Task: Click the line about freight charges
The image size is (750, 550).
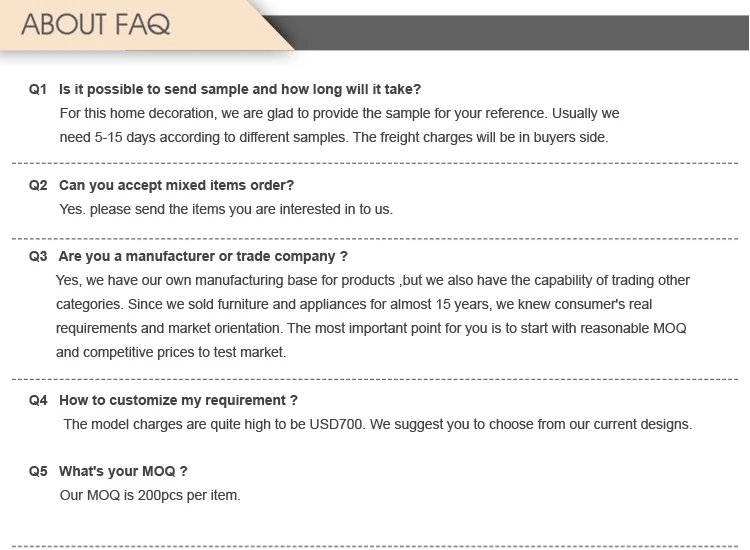Action: click(x=334, y=137)
